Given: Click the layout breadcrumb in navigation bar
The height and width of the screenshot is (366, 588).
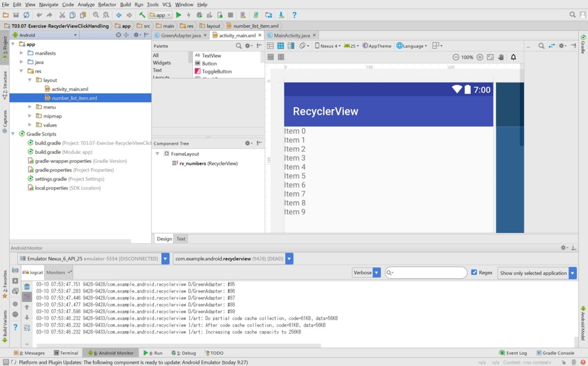Looking at the screenshot, I should (x=210, y=26).
